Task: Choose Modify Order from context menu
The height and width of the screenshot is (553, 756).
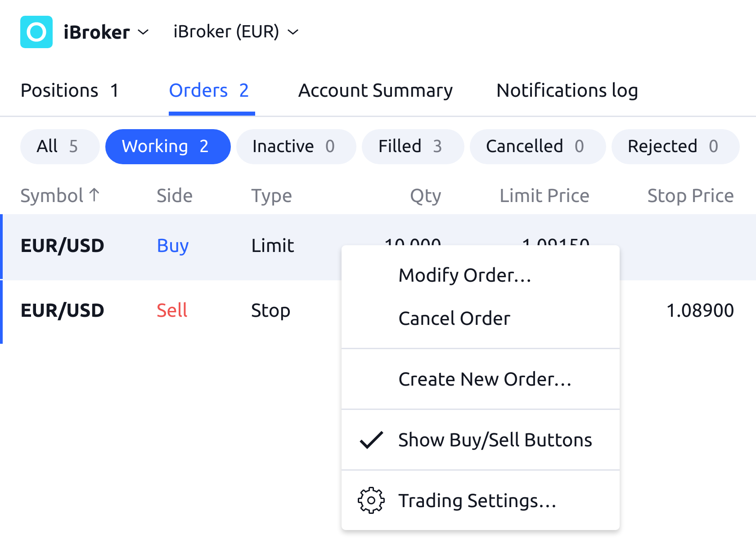Action: pyautogui.click(x=465, y=275)
